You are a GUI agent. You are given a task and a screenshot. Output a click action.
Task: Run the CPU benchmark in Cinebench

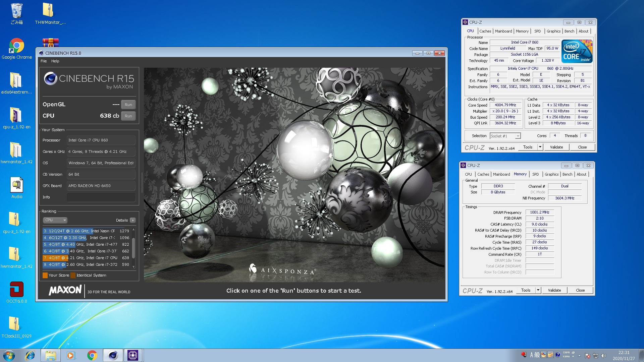[128, 116]
